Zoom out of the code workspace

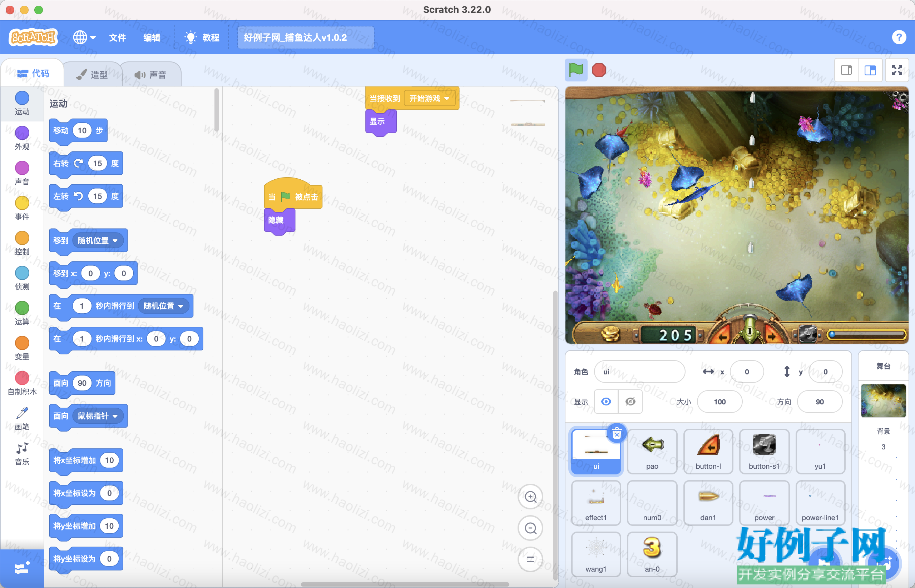(530, 528)
